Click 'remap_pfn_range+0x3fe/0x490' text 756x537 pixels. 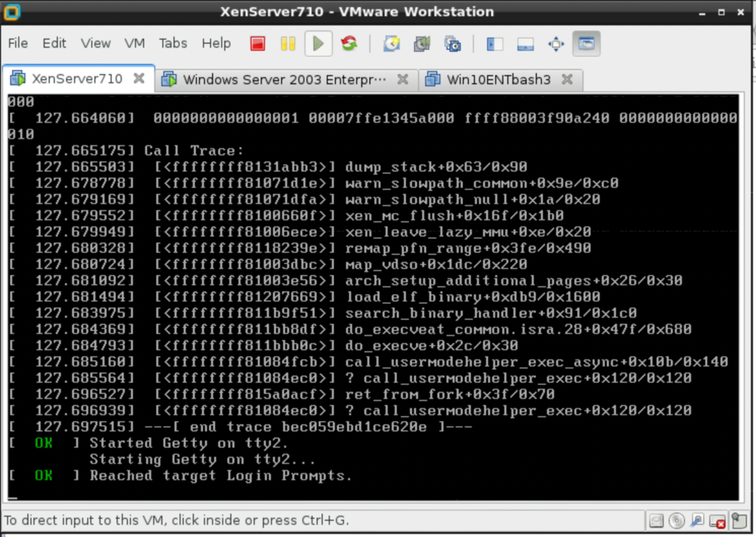tap(468, 248)
